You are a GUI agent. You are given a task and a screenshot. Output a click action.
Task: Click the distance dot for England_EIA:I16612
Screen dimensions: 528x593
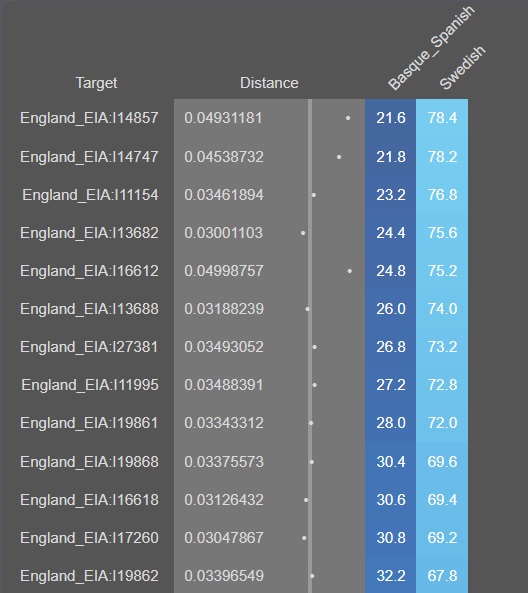(349, 271)
